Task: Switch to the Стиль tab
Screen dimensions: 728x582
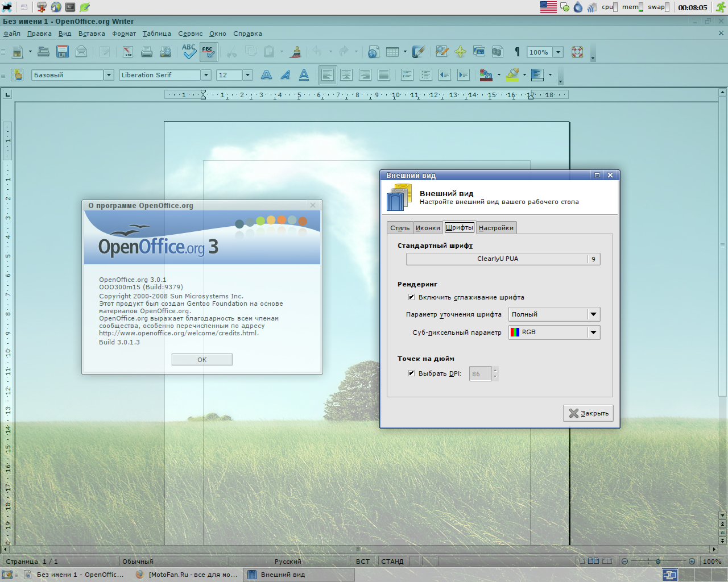Action: pos(400,228)
